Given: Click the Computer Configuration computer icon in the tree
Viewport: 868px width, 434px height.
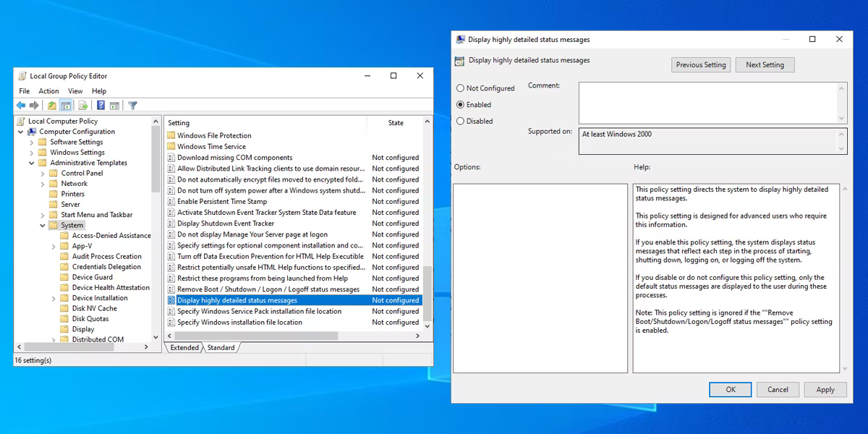Looking at the screenshot, I should [x=32, y=132].
